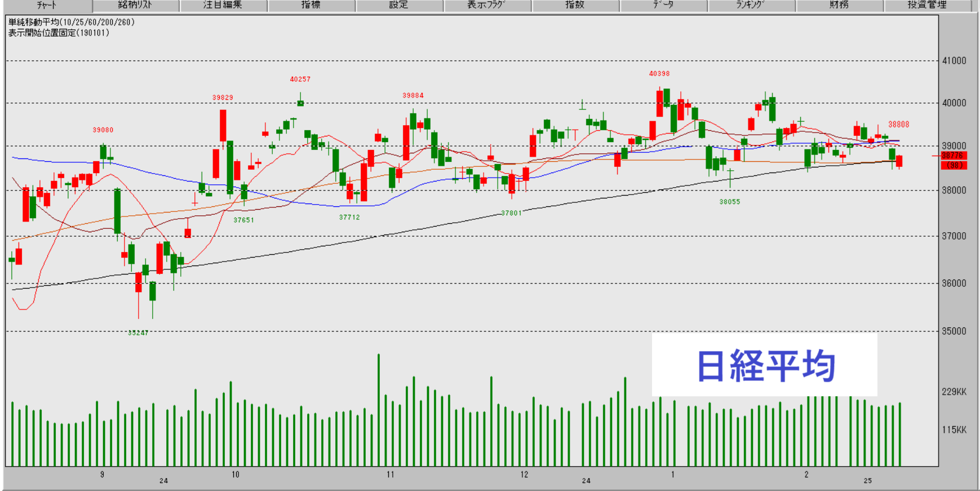Click the 229KK volume axis label
The width and height of the screenshot is (980, 491).
(x=954, y=392)
